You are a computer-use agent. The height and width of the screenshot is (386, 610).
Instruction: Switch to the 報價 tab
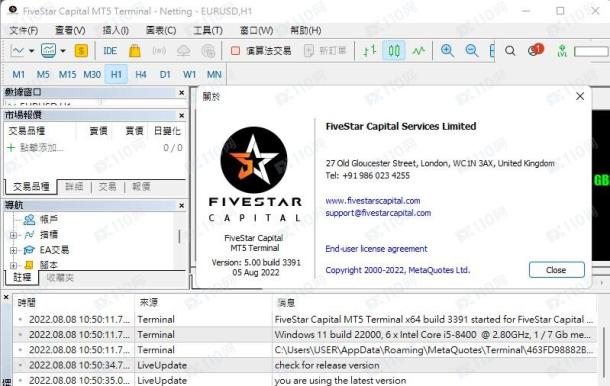[x=141, y=187]
